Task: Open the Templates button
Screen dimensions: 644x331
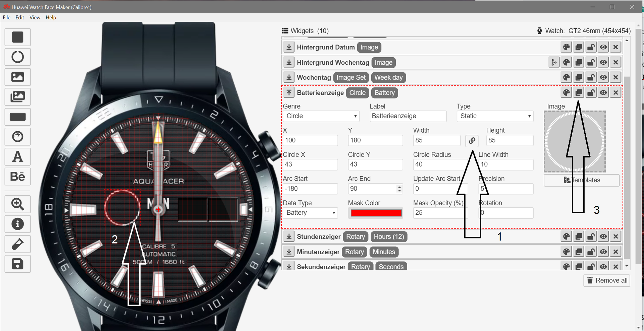Action: (x=582, y=180)
